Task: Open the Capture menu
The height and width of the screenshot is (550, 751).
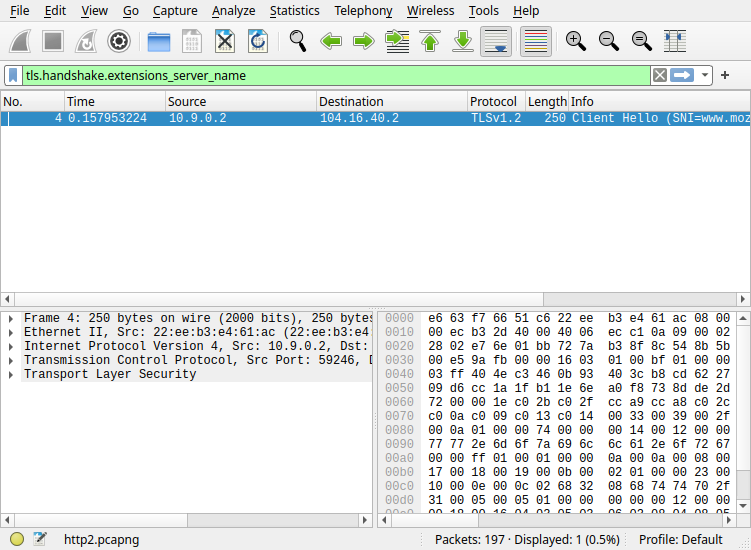Action: (175, 11)
